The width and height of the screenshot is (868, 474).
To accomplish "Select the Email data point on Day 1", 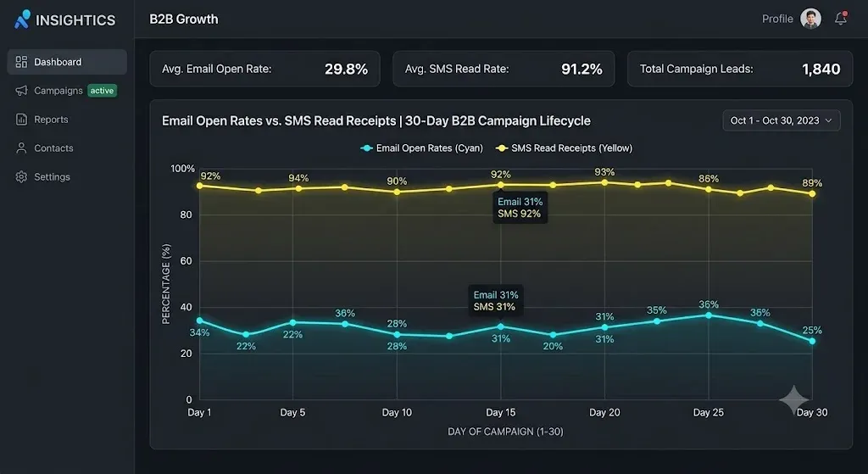I will pos(199,321).
